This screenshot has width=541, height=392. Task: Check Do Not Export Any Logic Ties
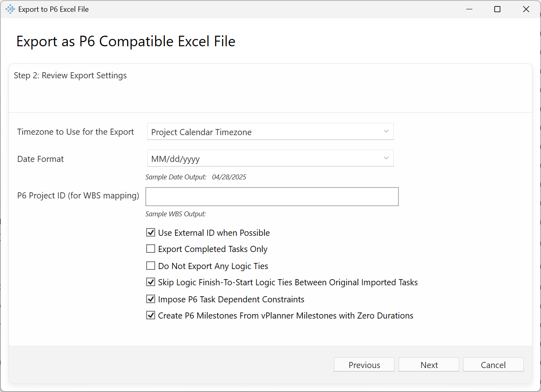click(x=151, y=266)
